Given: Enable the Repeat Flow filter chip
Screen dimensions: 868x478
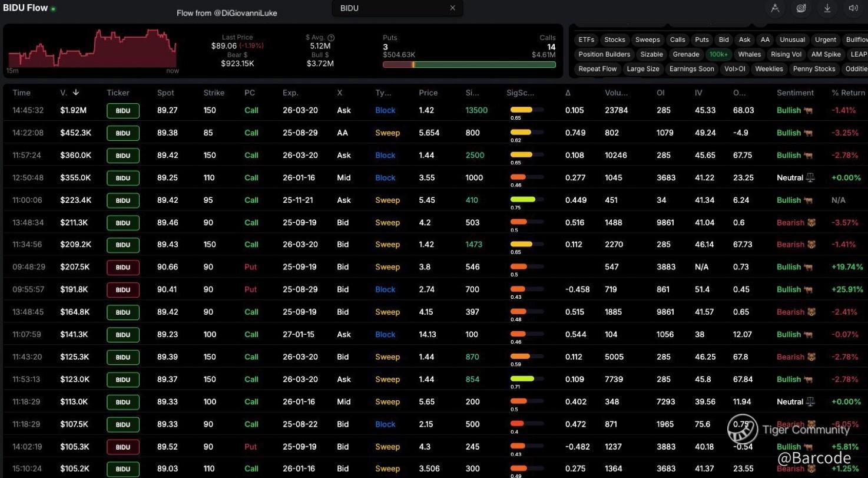Looking at the screenshot, I should click(x=598, y=69).
